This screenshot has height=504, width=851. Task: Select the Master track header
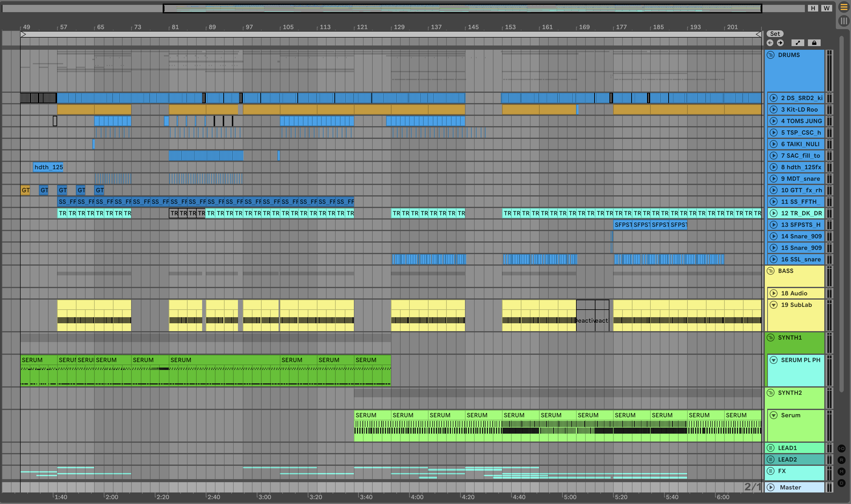point(795,487)
